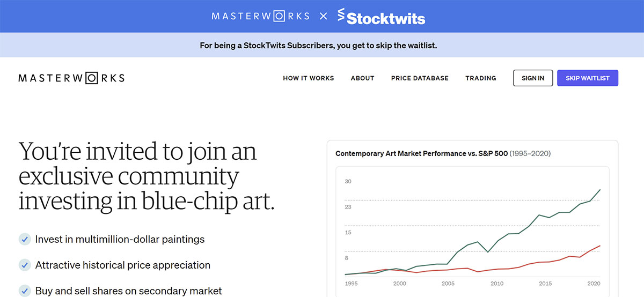Click the skip the waitlist announcement bar
Screen dimensions: 644x297
pos(318,46)
